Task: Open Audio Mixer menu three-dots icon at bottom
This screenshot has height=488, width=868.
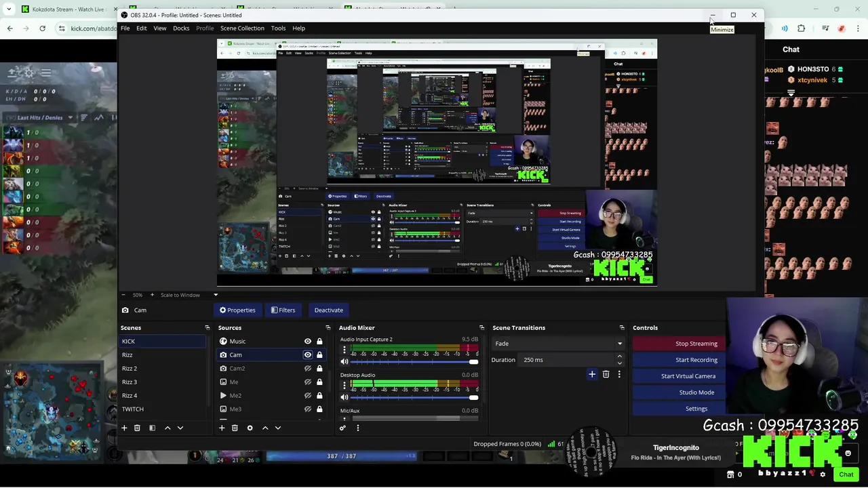Action: 358,428
